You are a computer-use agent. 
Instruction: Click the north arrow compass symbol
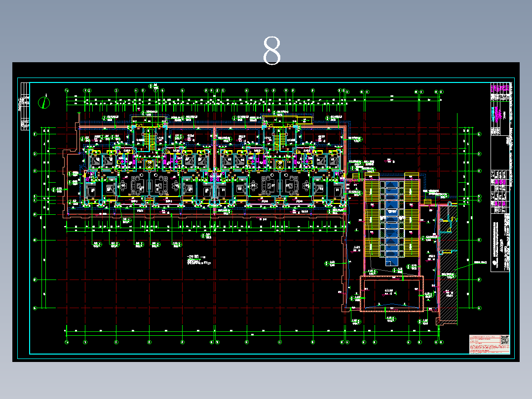(x=44, y=102)
